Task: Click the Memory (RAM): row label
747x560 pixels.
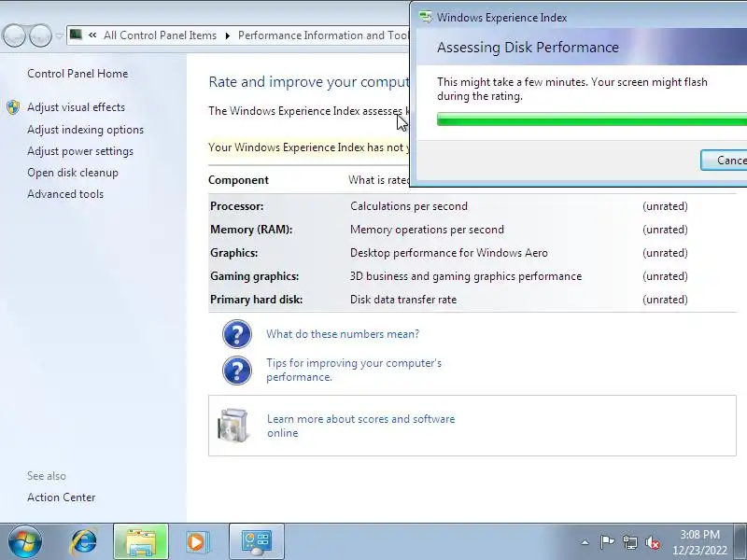Action: tap(251, 230)
